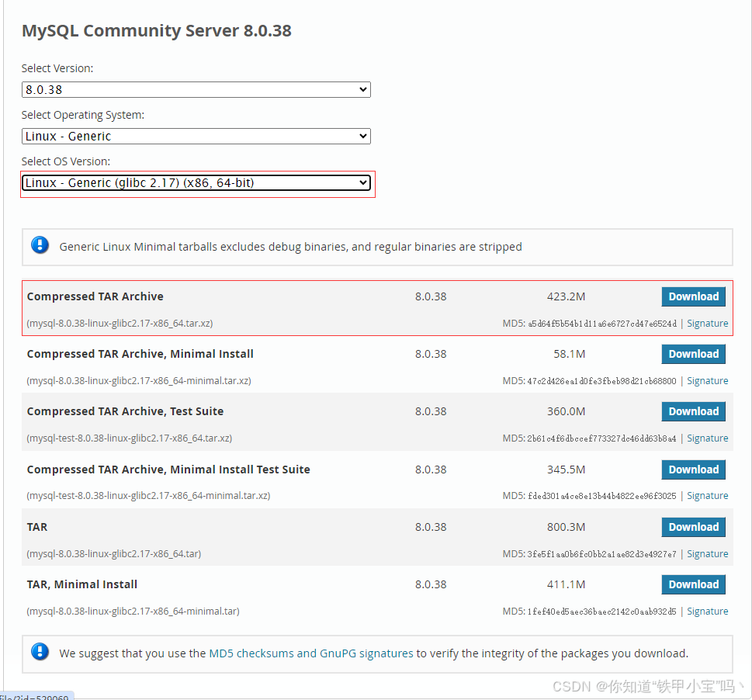Click MD5 value 3fe5f1aa0b6fc0bb2a1ae82d3e4927e7
752x700 pixels.
602,554
